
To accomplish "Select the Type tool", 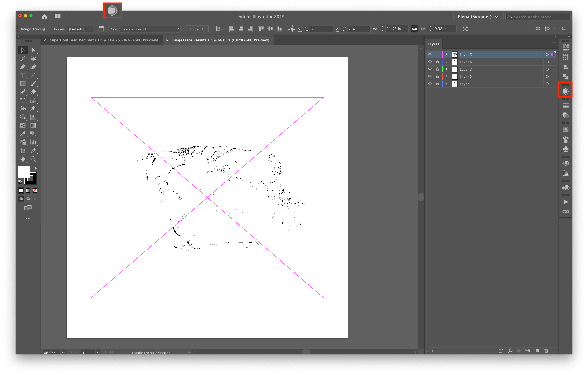I will point(23,75).
